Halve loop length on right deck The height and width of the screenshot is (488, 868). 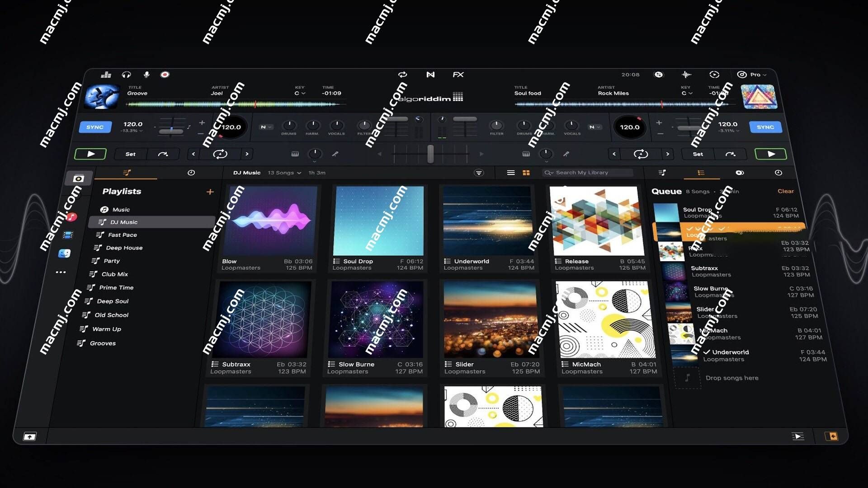tap(614, 154)
